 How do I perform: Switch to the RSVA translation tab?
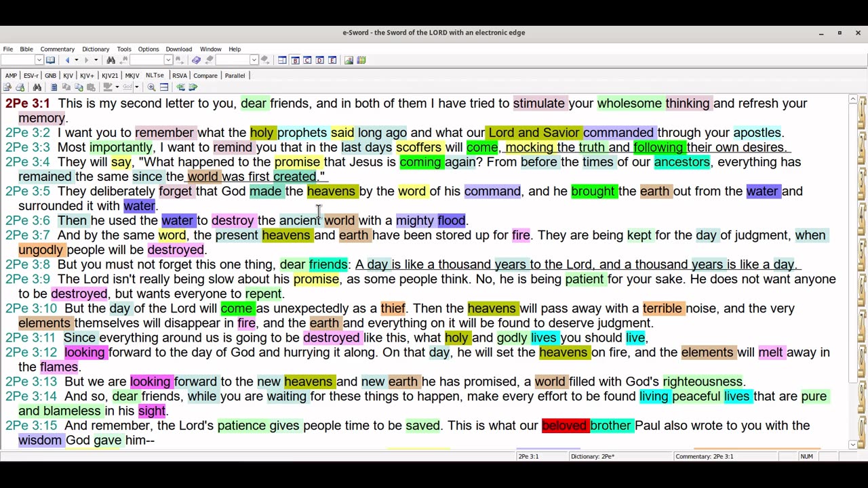coord(180,75)
